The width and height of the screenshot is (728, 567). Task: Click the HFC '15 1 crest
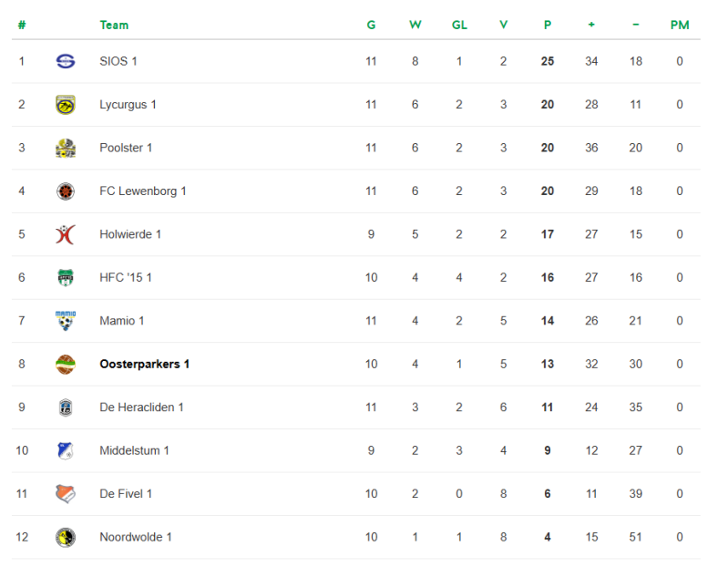(x=66, y=277)
